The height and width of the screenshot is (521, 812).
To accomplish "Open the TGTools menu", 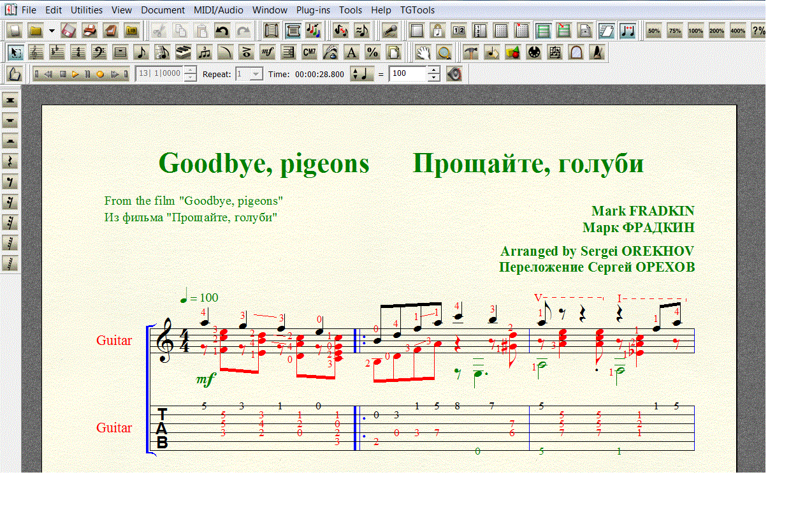I will tap(417, 10).
